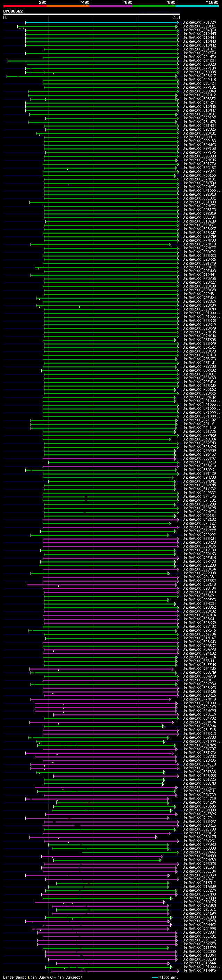Select the UniRef100_B9HML1 entry
222x980 pixels.
[x=199, y=137]
